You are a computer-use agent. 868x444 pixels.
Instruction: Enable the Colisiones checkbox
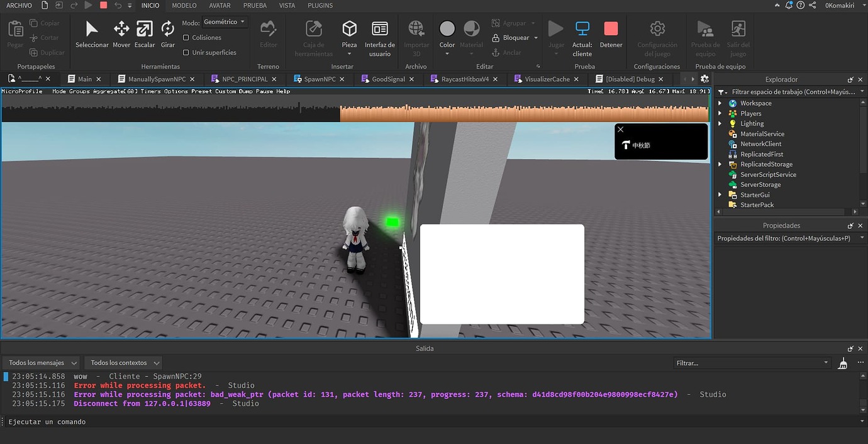[x=186, y=38]
